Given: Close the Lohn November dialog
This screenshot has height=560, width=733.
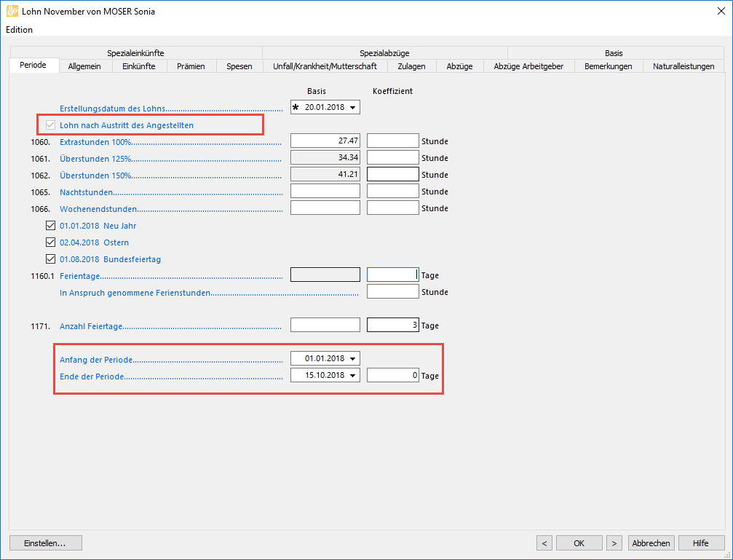Looking at the screenshot, I should tap(721, 12).
